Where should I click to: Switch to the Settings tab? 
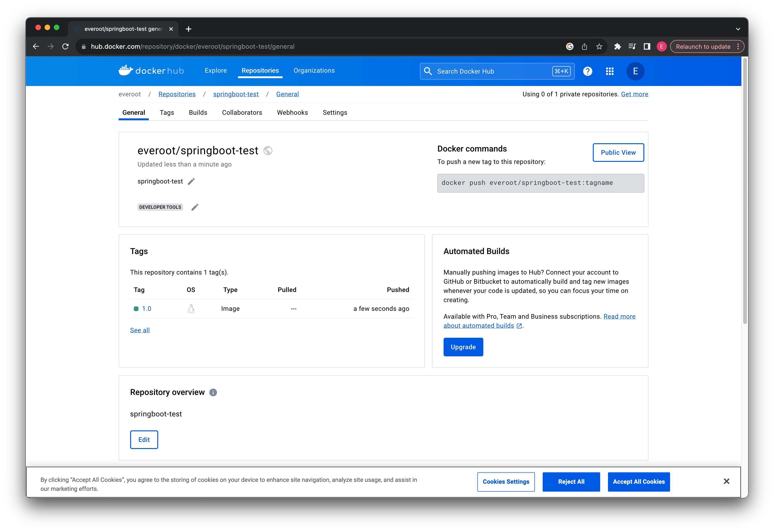tap(335, 113)
